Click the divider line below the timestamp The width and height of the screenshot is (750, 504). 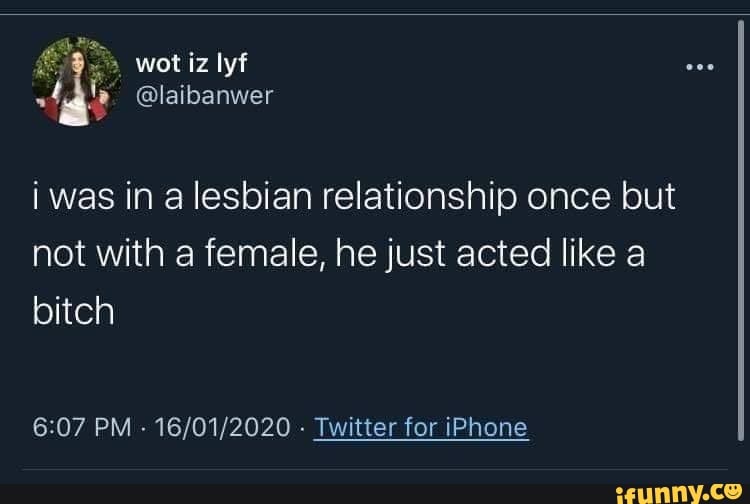click(375, 468)
